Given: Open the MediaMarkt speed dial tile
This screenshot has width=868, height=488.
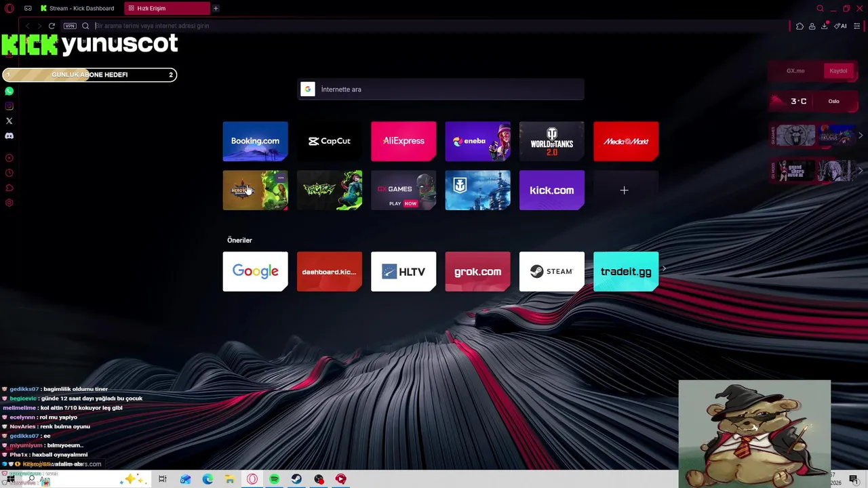Looking at the screenshot, I should click(626, 141).
